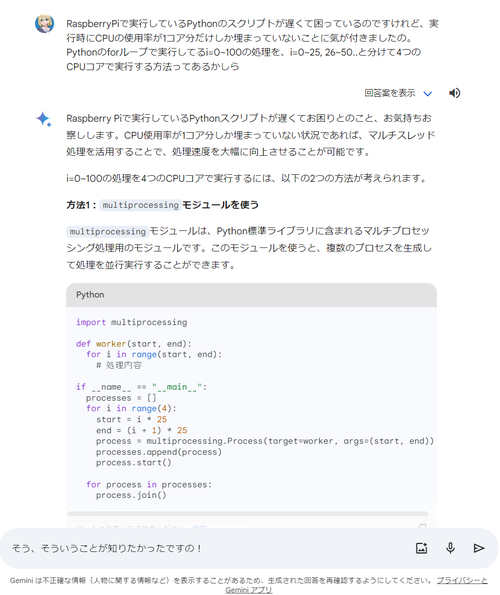Click the '# 処理内容' comment line
Viewport: 500px width, 595px height.
(119, 365)
